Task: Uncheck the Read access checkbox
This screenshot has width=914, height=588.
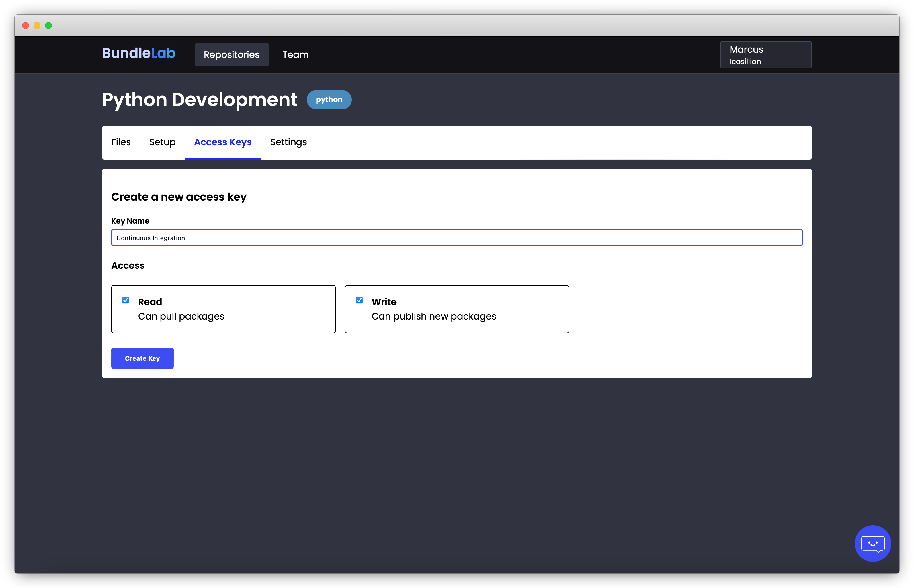Action: (126, 300)
